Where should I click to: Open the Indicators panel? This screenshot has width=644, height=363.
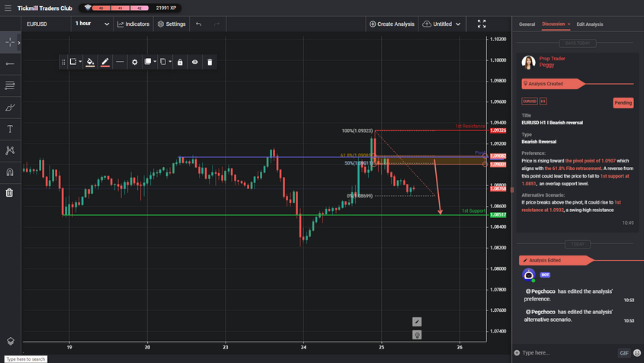point(133,24)
